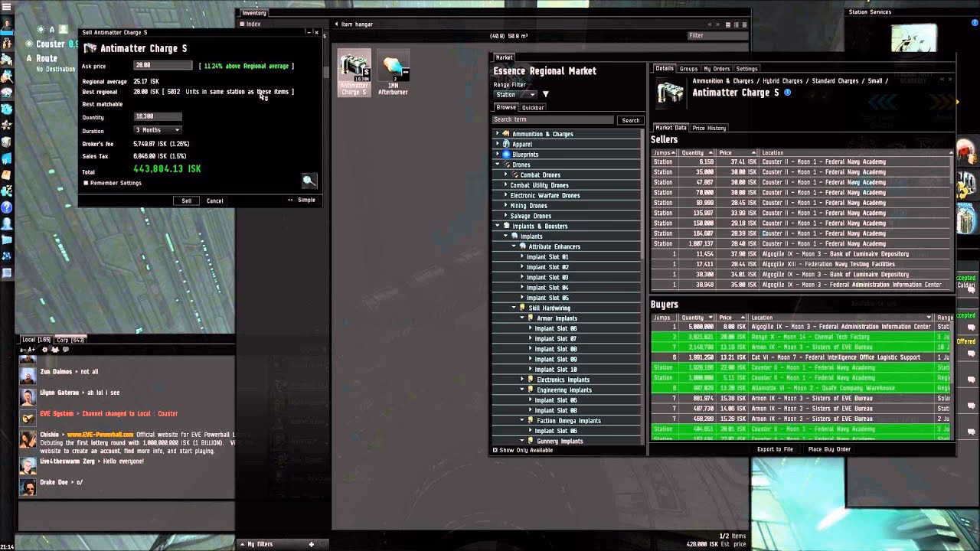Screen dimensions: 980x551
Task: Click the Sell button
Action: point(187,201)
